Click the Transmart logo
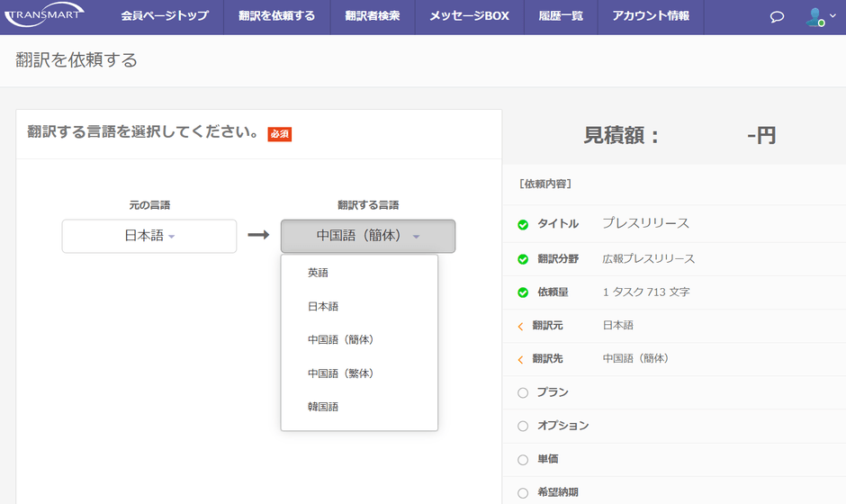This screenshot has width=846, height=504. coord(45,15)
